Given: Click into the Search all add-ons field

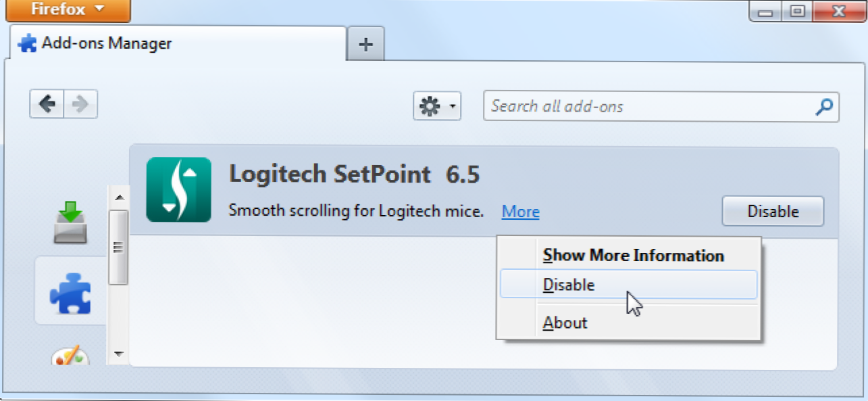Looking at the screenshot, I should coord(648,106).
